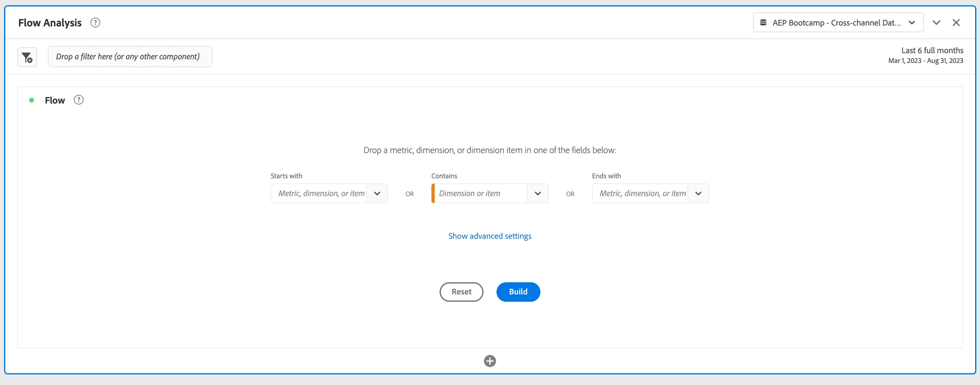Click the plus icon to add visualization
Viewport: 980px width, 385px height.
490,361
